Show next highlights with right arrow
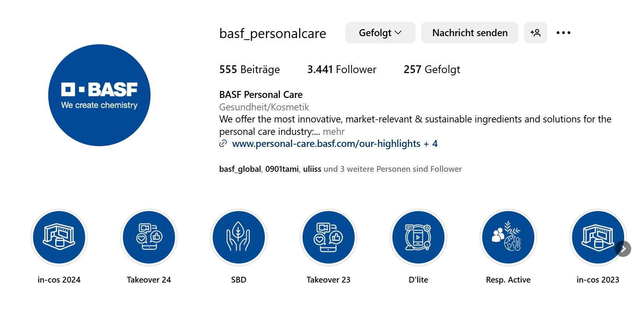The height and width of the screenshot is (309, 644). (x=623, y=249)
